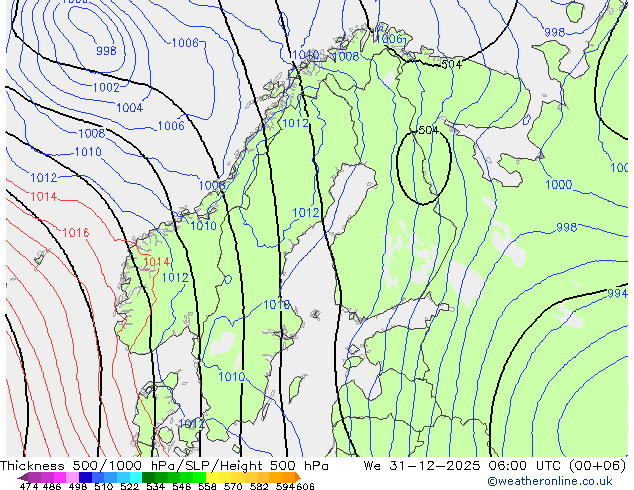
Task: Click the blue 1002 isobar label
Action: coord(106,87)
